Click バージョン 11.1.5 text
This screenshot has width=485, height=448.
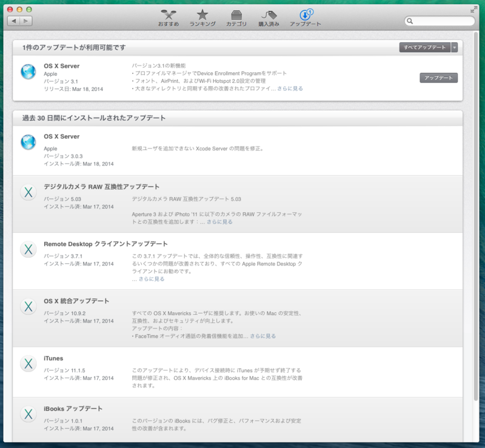(x=64, y=370)
